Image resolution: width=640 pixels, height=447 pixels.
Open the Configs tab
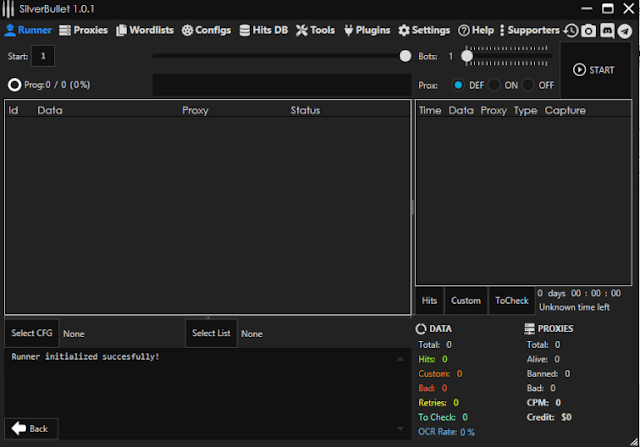point(206,30)
